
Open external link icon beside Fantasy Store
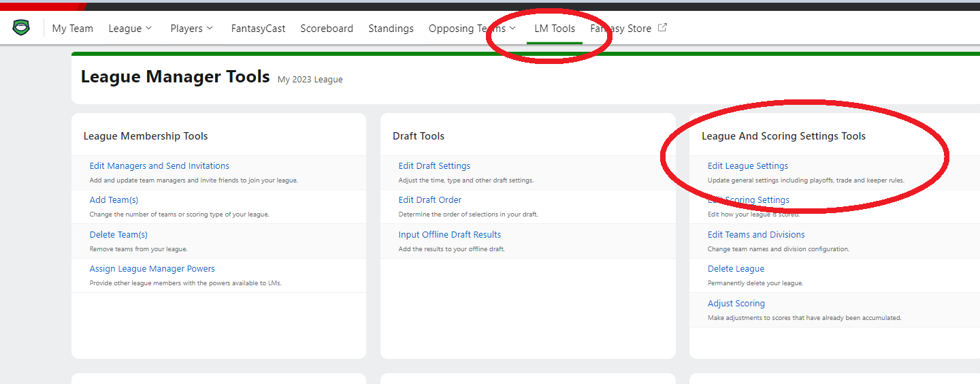(662, 28)
